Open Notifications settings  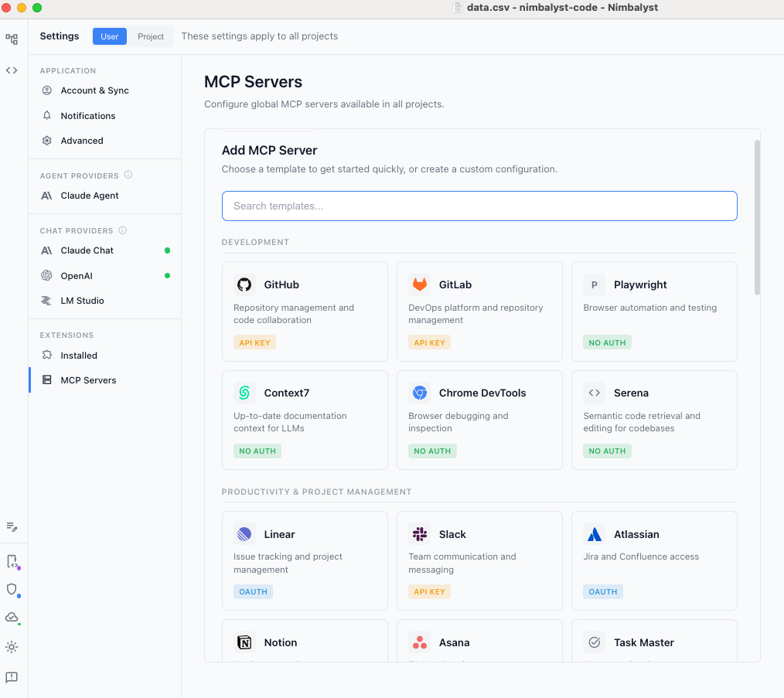(x=105, y=115)
